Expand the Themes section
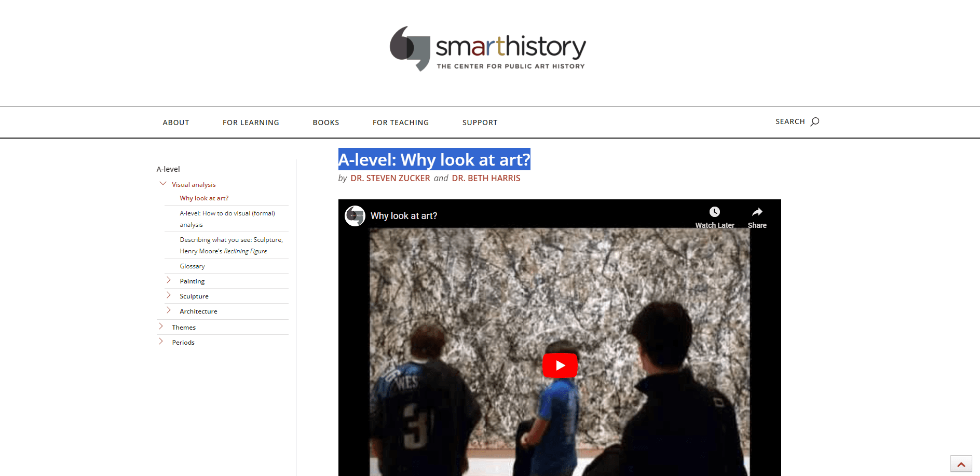This screenshot has height=476, width=980. [160, 327]
